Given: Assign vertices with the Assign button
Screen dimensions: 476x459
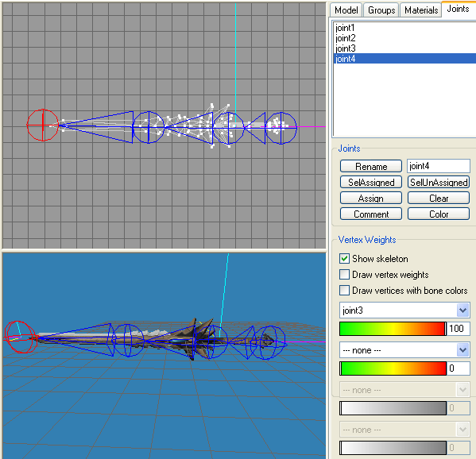Looking at the screenshot, I should 371,198.
